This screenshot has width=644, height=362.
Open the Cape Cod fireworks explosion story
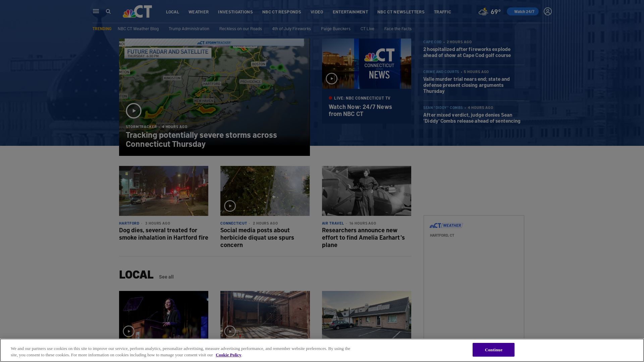[x=467, y=52]
